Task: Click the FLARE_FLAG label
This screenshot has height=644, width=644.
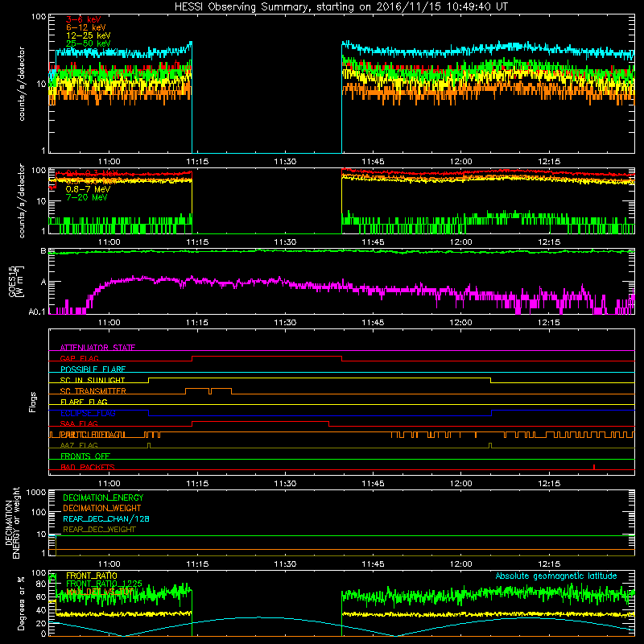Action: pyautogui.click(x=84, y=402)
